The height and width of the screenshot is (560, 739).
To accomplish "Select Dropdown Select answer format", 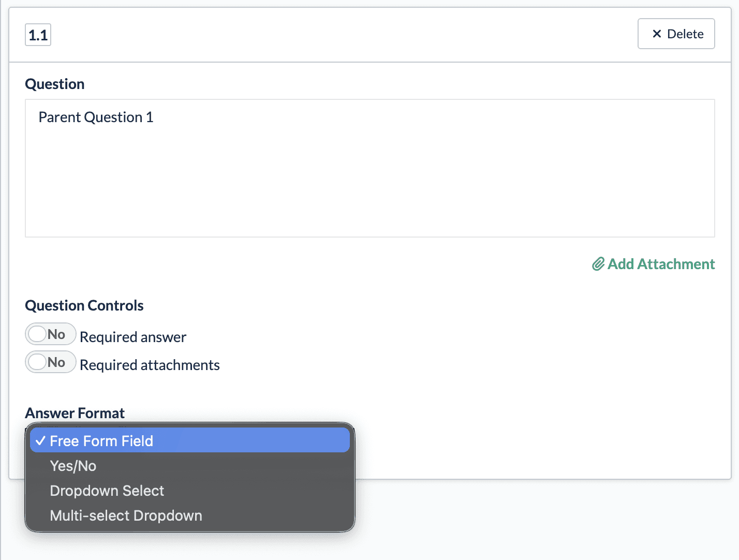I will pos(107,491).
